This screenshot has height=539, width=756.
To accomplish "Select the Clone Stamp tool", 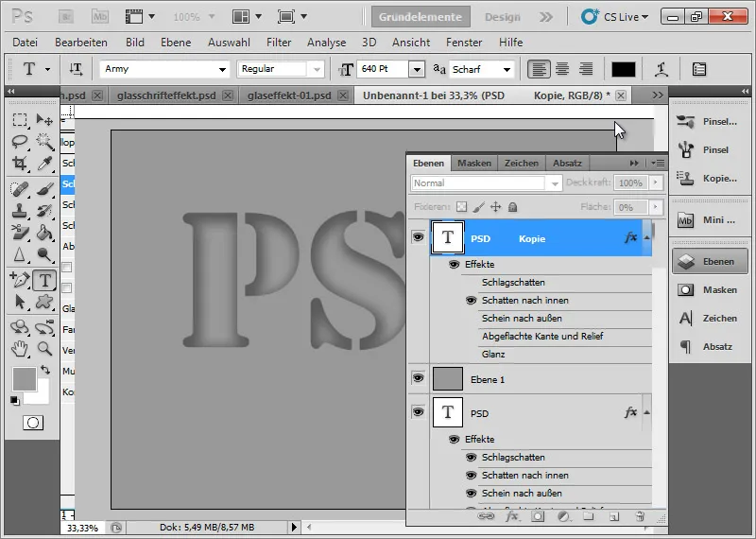I will click(19, 211).
